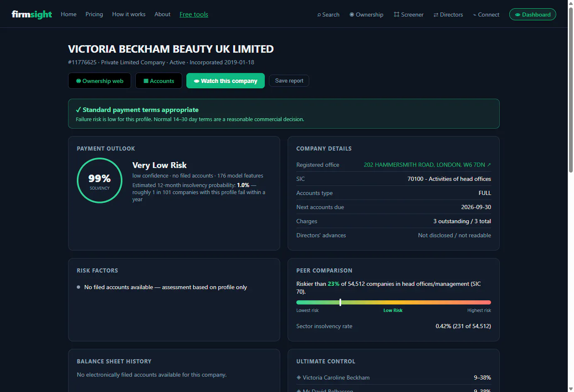
Task: Click the next accounts due date 2026-09-30
Action: tap(476, 207)
